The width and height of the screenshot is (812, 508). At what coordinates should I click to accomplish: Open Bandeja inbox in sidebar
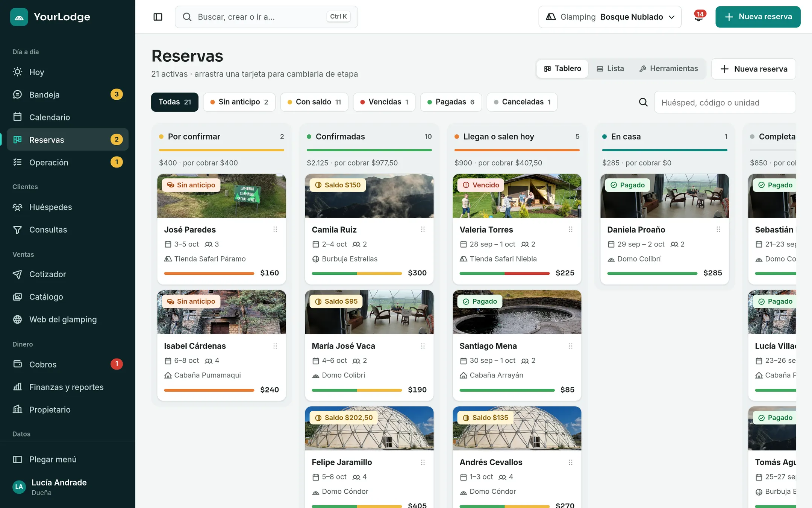coord(68,94)
